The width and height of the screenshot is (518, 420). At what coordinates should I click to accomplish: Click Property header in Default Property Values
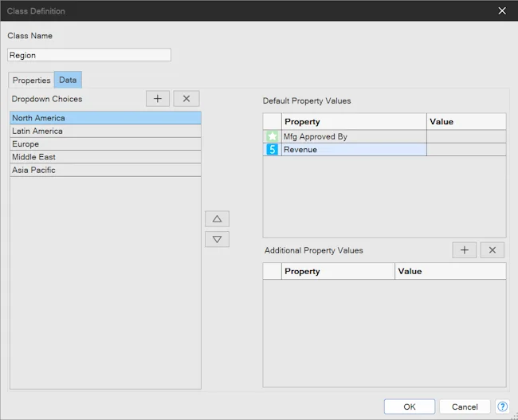354,122
